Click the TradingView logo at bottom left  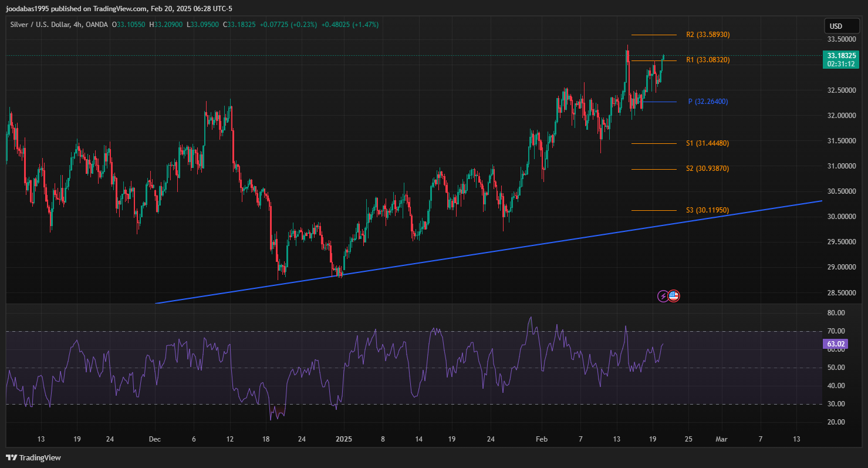coord(33,457)
